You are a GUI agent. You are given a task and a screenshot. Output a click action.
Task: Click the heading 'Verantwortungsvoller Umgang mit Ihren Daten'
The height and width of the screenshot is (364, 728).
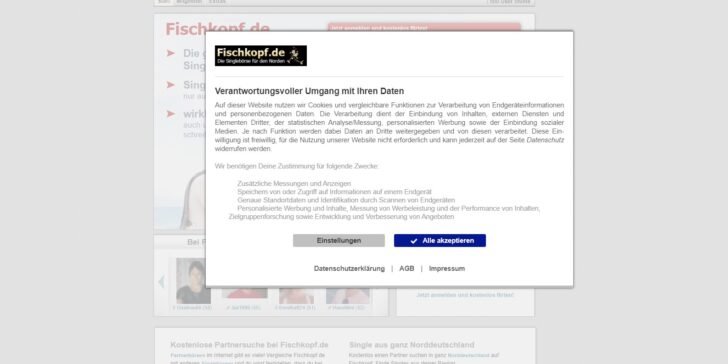(x=309, y=91)
